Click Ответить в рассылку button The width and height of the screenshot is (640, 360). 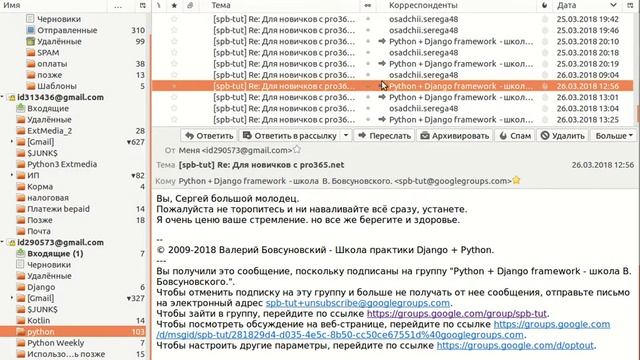click(x=290, y=136)
